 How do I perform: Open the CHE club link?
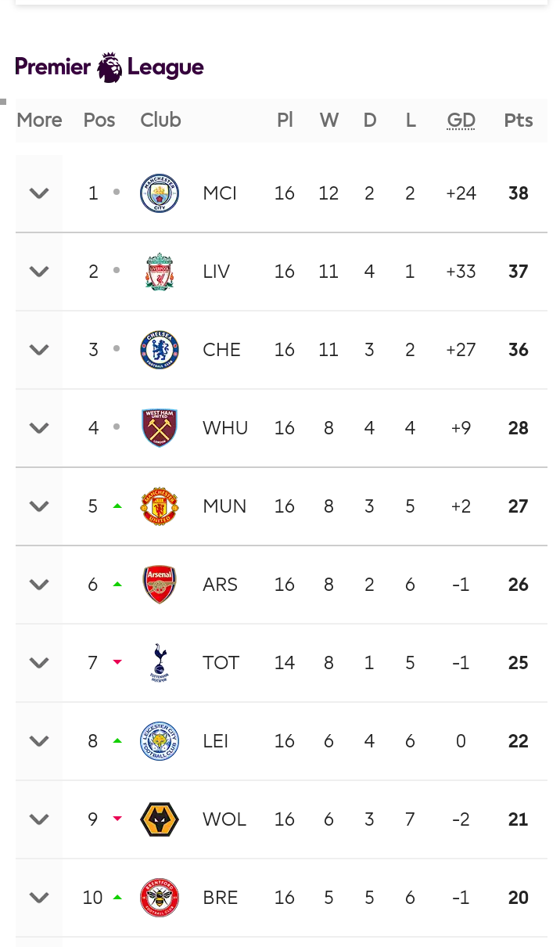[x=221, y=350]
